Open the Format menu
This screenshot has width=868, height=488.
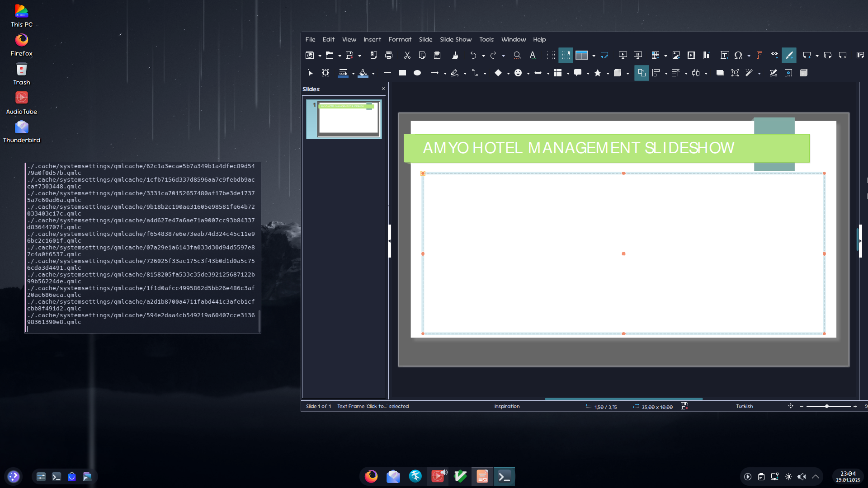click(x=400, y=39)
